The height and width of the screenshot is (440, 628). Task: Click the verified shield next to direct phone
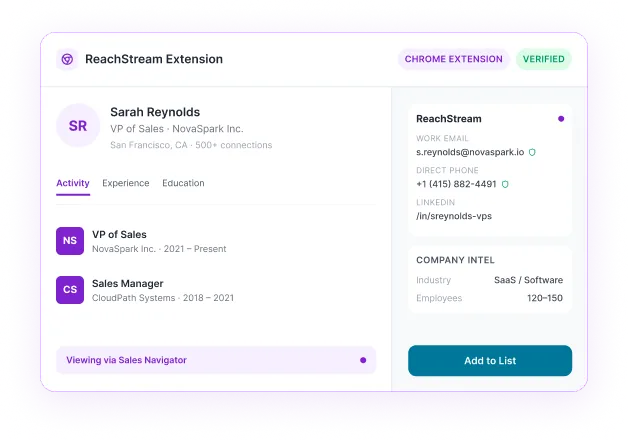click(505, 184)
